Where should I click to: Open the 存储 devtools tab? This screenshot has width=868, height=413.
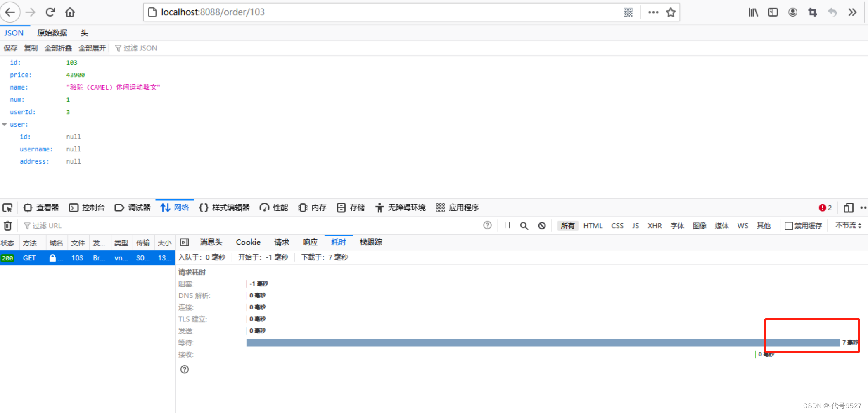pyautogui.click(x=351, y=208)
